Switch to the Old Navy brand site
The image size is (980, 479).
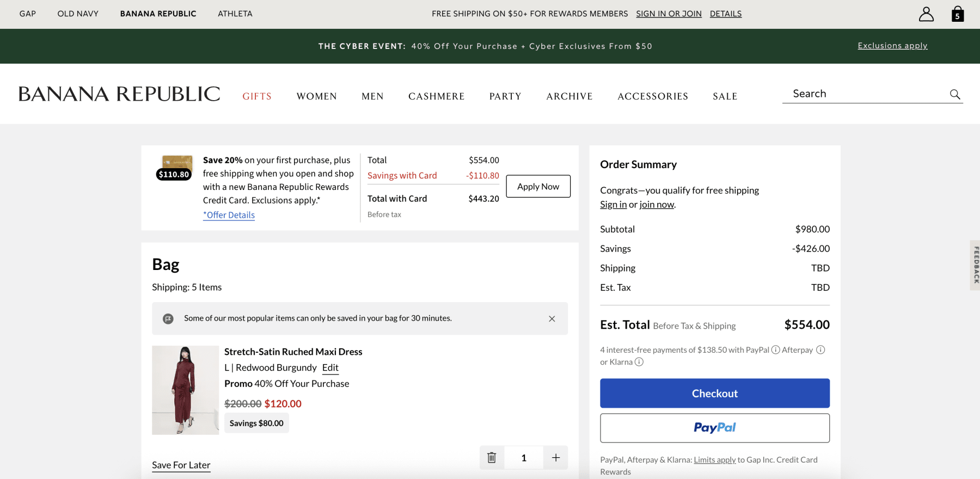[x=78, y=14]
